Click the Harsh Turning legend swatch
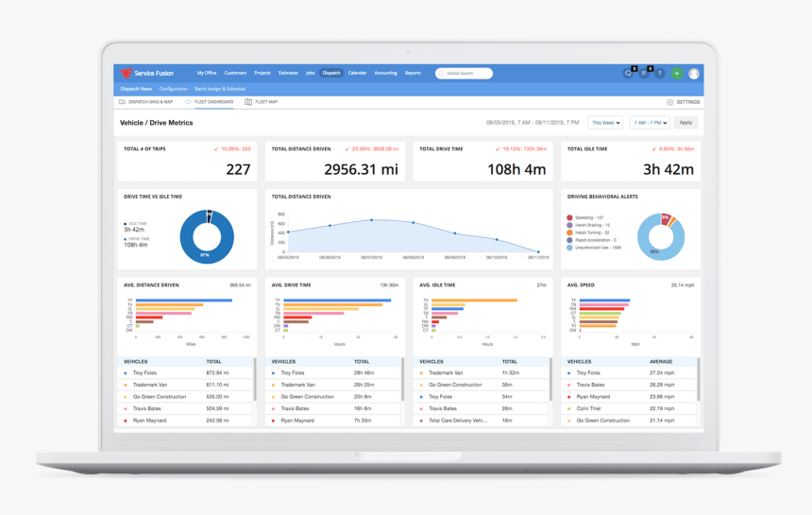The height and width of the screenshot is (515, 812). pyautogui.click(x=569, y=233)
